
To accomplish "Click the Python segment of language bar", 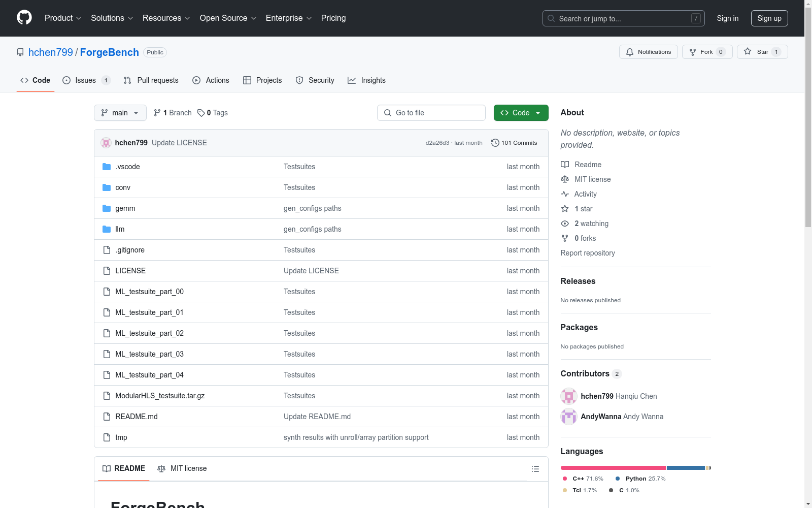I will [x=686, y=468].
